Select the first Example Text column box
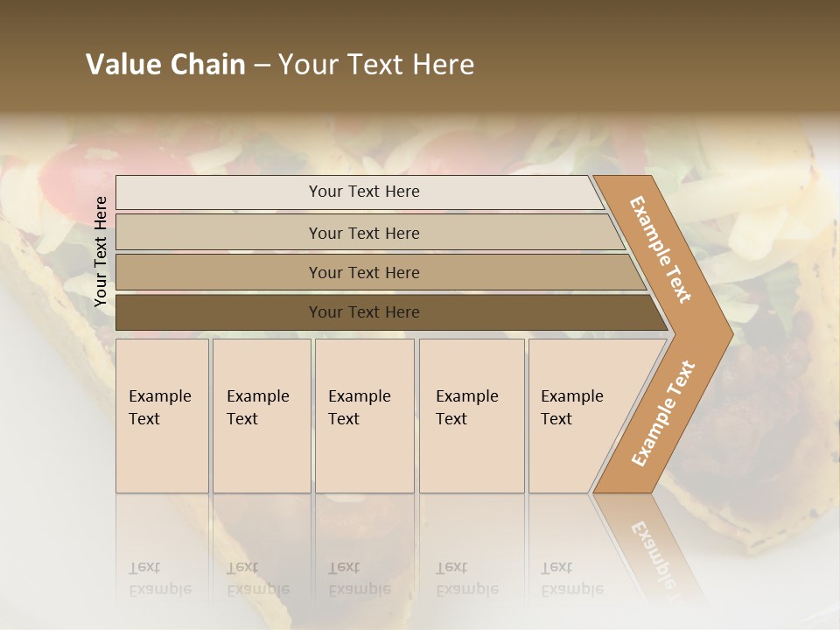 click(x=163, y=416)
